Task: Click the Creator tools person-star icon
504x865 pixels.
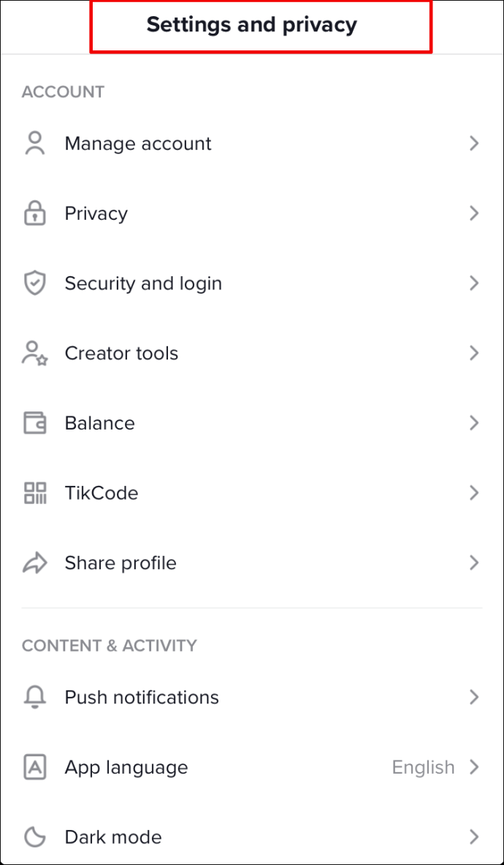Action: point(34,354)
